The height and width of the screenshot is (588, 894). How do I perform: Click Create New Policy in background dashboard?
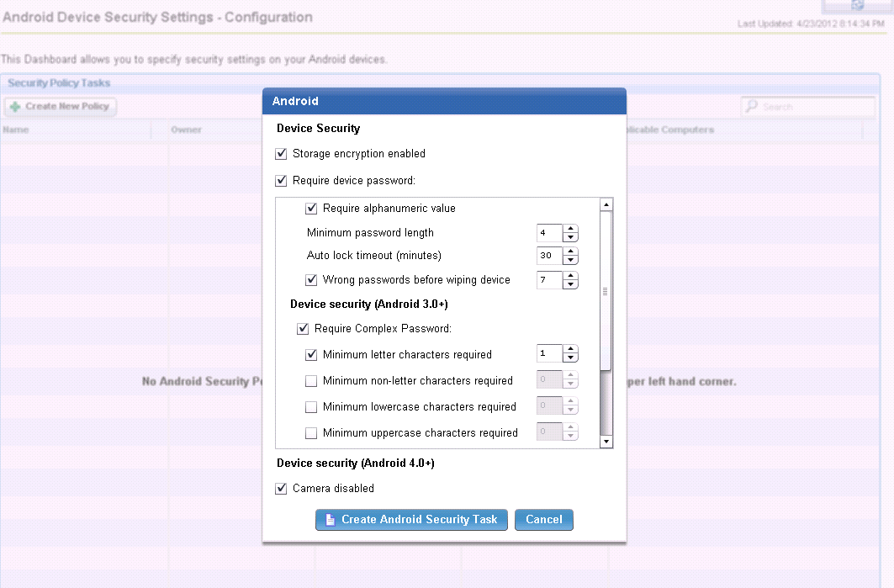61,107
